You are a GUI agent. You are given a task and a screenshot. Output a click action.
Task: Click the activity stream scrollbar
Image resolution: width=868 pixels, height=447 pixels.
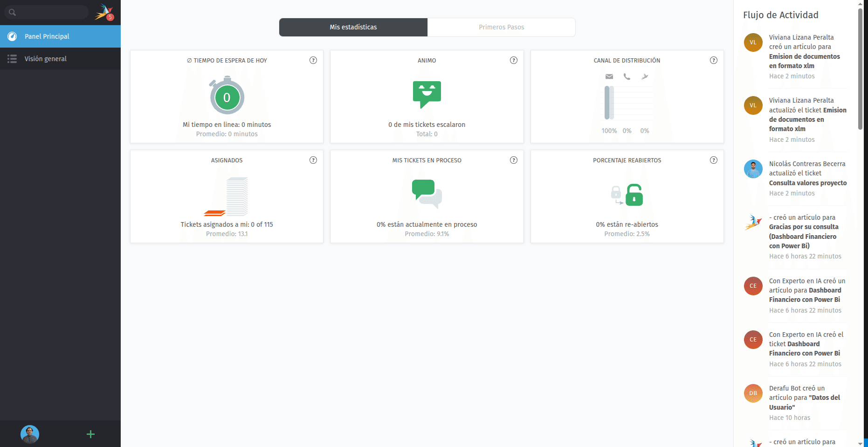860,70
